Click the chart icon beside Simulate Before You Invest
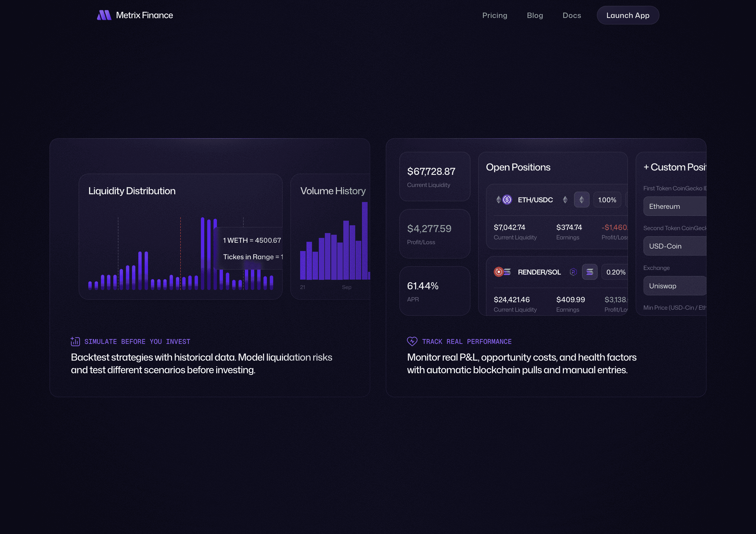Image resolution: width=756 pixels, height=534 pixels. point(75,341)
